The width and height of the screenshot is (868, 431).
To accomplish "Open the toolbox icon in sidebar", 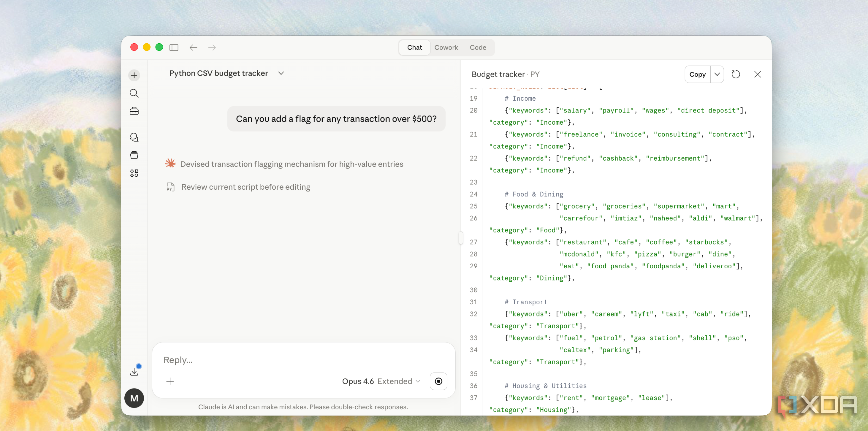I will [x=134, y=111].
